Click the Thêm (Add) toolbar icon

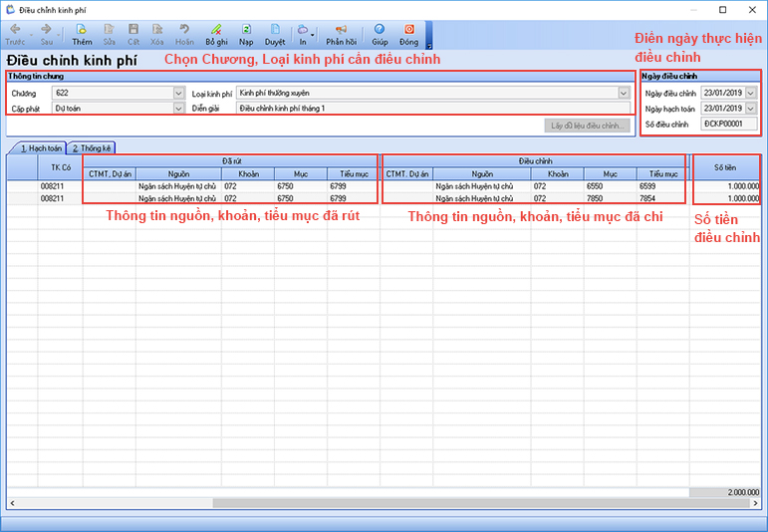pyautogui.click(x=81, y=35)
